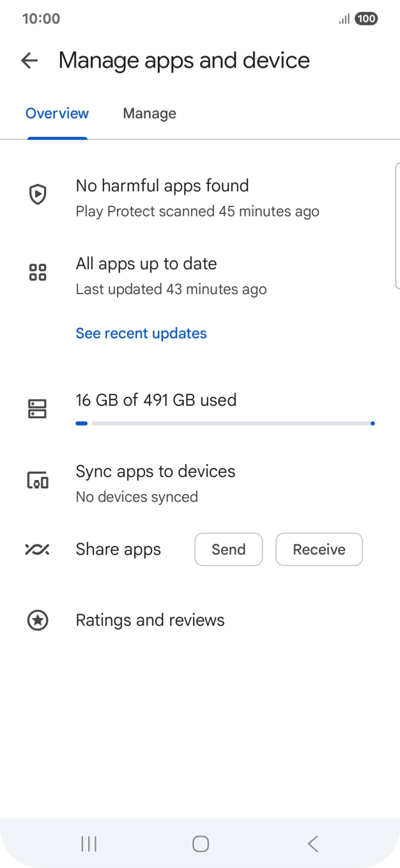Screen dimensions: 400x868
Task: Tap the Share apps icon
Action: coord(38,550)
